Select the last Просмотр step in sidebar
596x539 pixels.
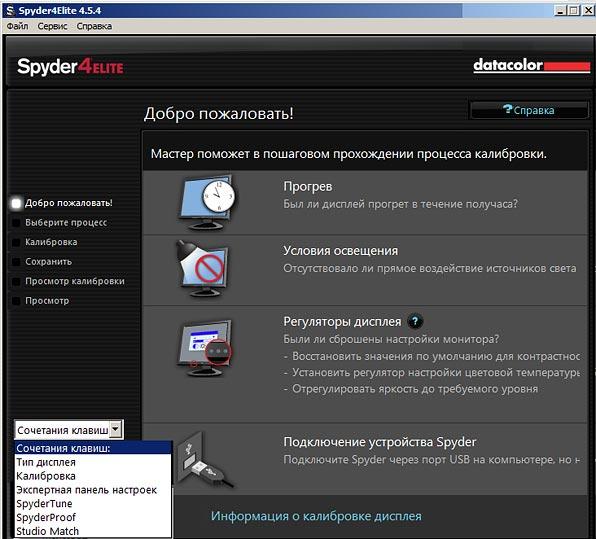coord(41,301)
